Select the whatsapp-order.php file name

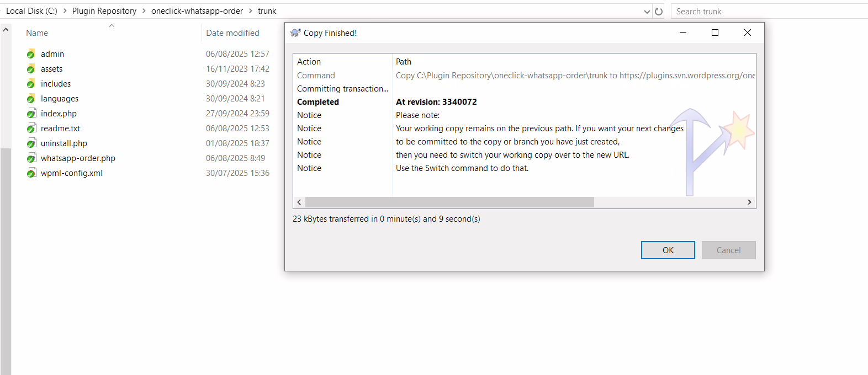[78, 158]
